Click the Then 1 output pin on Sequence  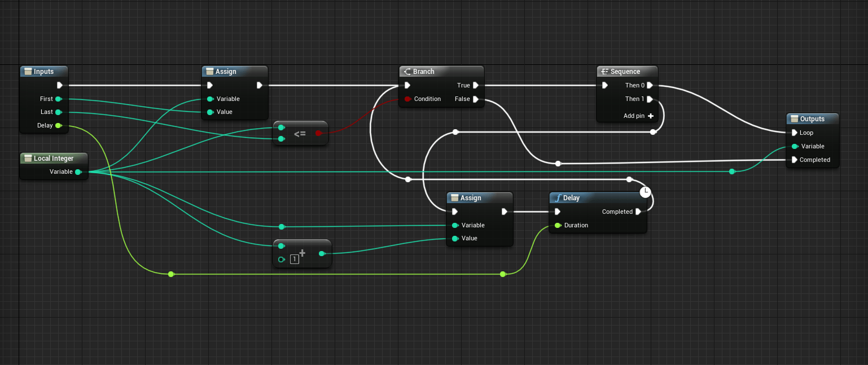tap(650, 99)
